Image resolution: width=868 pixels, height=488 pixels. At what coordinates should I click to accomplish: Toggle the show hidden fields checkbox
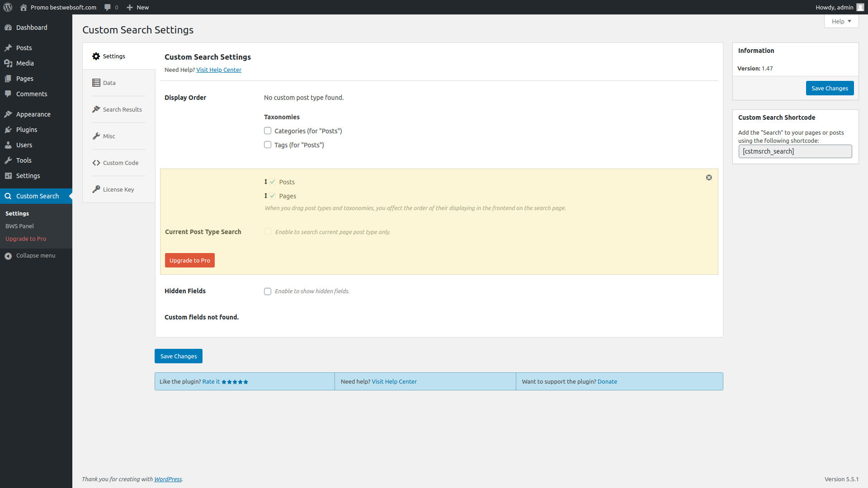pyautogui.click(x=268, y=291)
